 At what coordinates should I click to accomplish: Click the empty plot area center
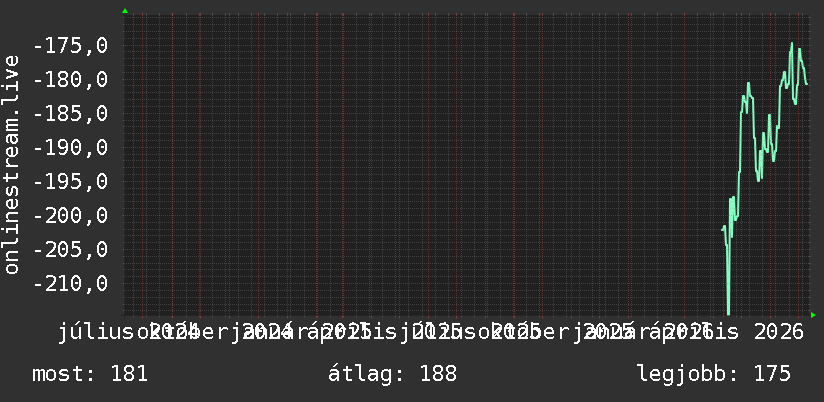pos(420,164)
